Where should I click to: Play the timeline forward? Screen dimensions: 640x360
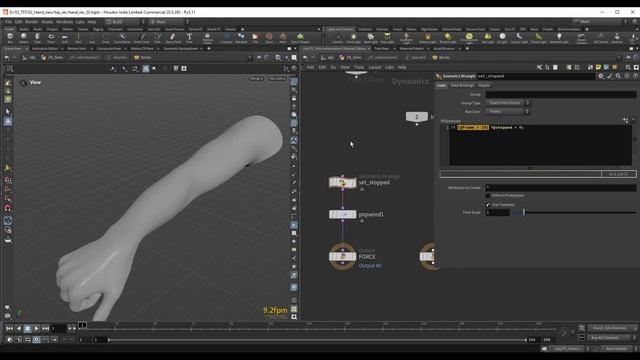[x=36, y=328]
